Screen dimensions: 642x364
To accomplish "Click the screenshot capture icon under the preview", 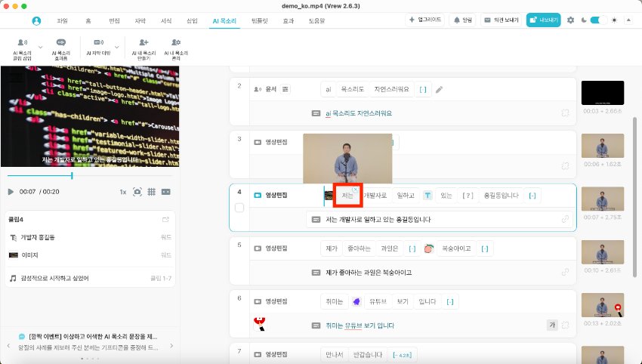I will (x=137, y=192).
